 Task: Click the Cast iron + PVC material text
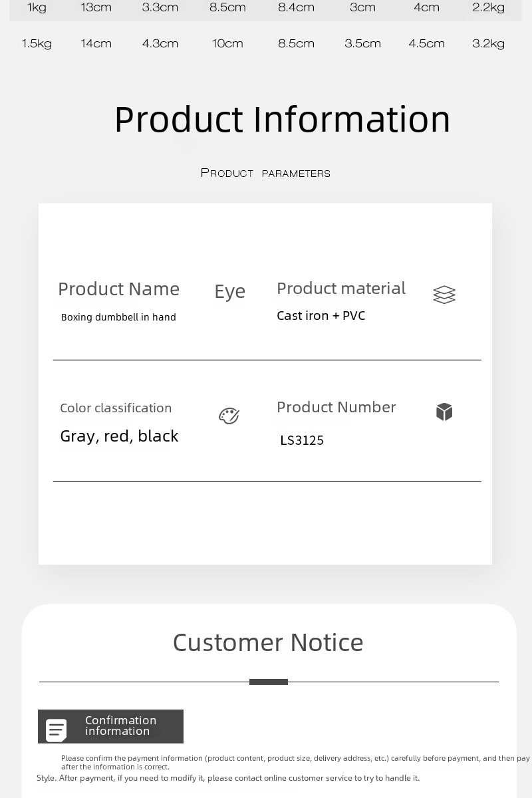pos(321,316)
